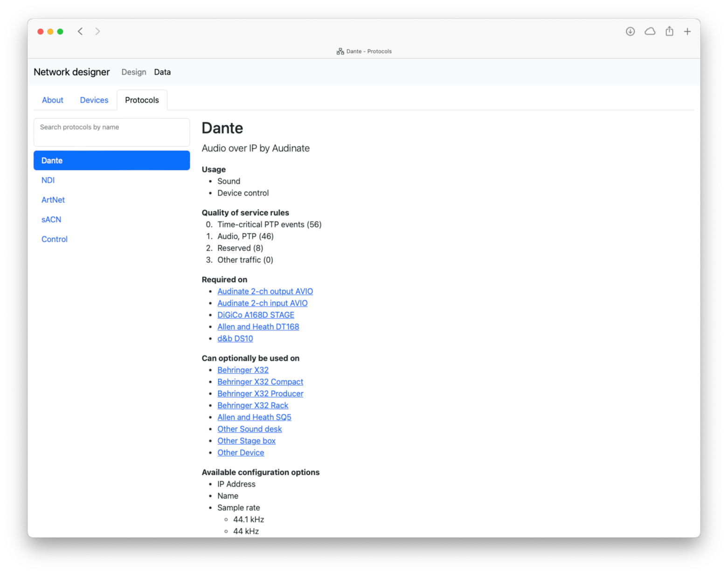This screenshot has height=574, width=728.
Task: Switch to the Devices tab
Action: pyautogui.click(x=94, y=100)
